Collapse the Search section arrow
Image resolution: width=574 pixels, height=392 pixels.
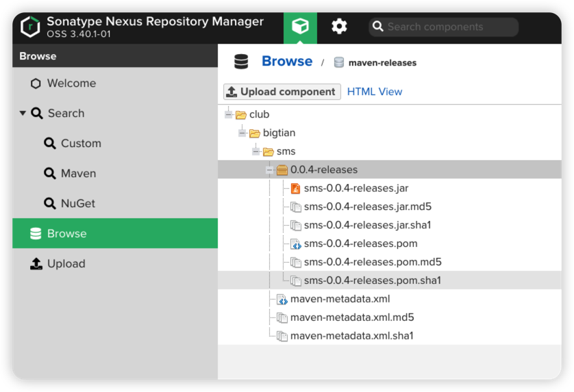coord(23,113)
